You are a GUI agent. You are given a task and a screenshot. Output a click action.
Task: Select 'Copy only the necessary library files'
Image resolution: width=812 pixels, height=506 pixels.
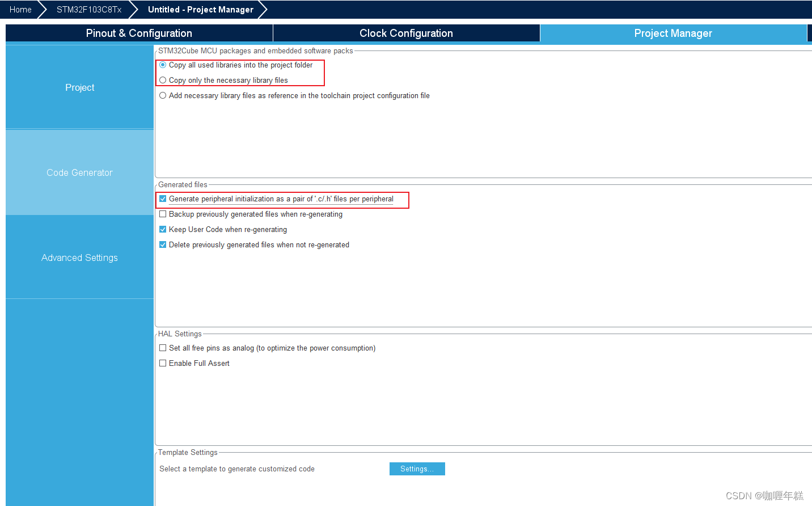tap(163, 81)
